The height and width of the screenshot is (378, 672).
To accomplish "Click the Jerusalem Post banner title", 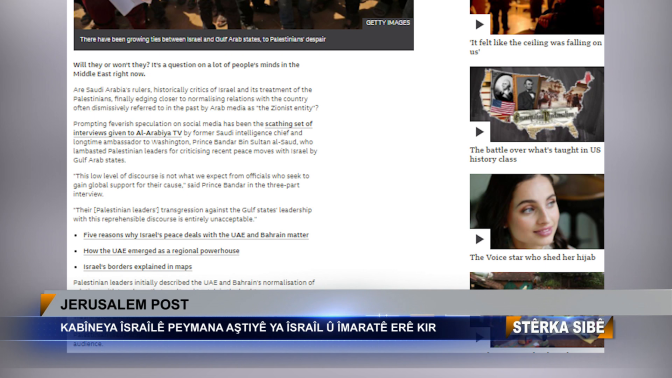I will pos(124,305).
